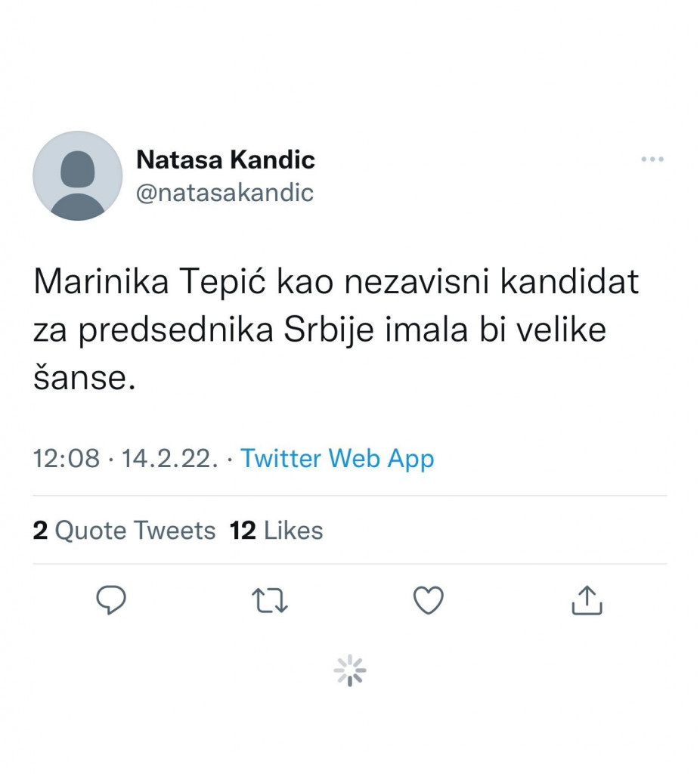Open the 2 Quote Tweets list
This screenshot has height=774, width=700.
[x=125, y=530]
